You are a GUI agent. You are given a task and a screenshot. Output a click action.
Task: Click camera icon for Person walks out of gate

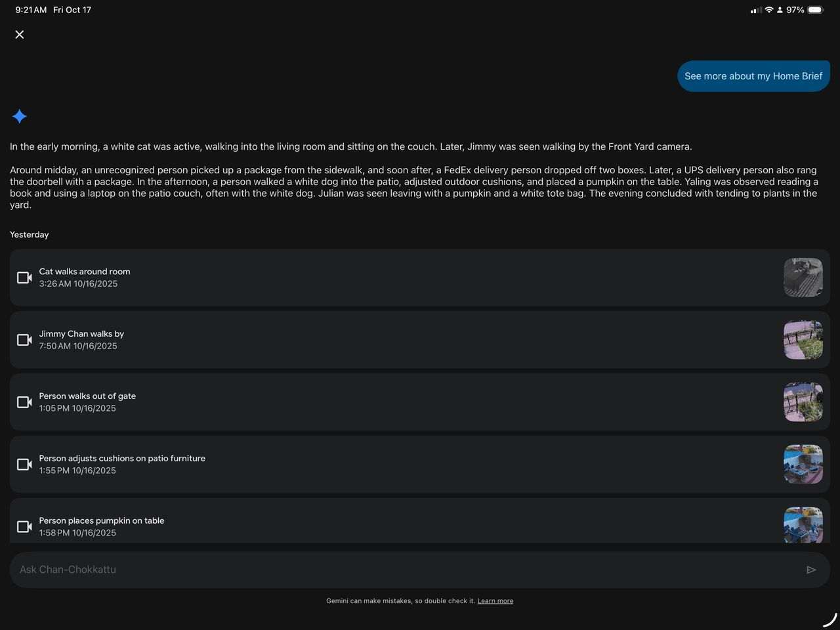click(x=24, y=402)
